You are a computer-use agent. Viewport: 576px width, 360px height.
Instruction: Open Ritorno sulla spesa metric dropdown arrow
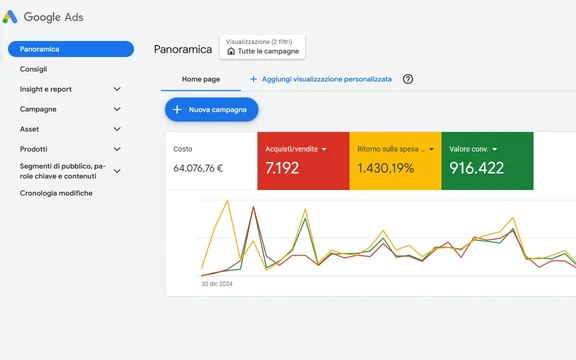coord(431,149)
